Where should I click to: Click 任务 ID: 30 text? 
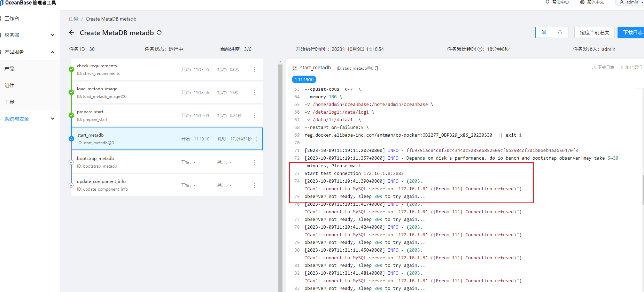82,49
